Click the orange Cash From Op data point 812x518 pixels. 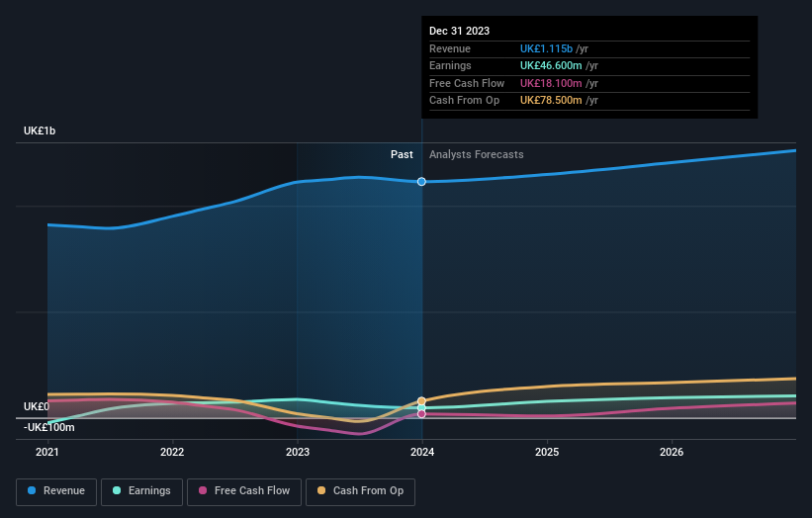click(421, 401)
